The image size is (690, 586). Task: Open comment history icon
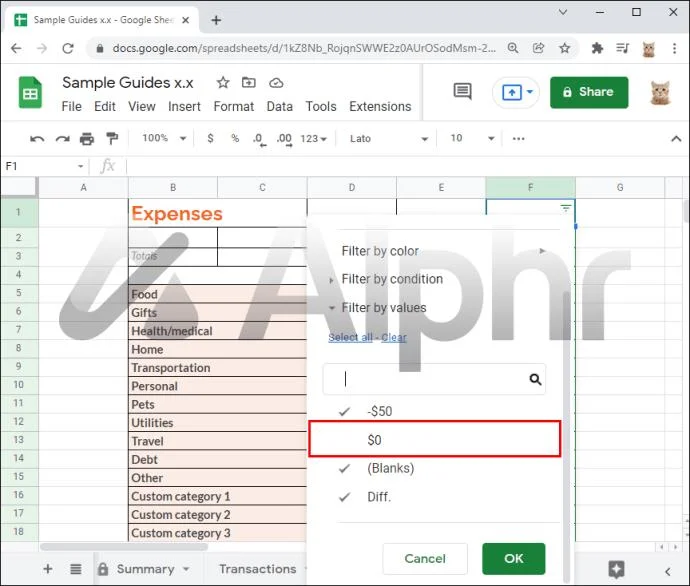462,92
